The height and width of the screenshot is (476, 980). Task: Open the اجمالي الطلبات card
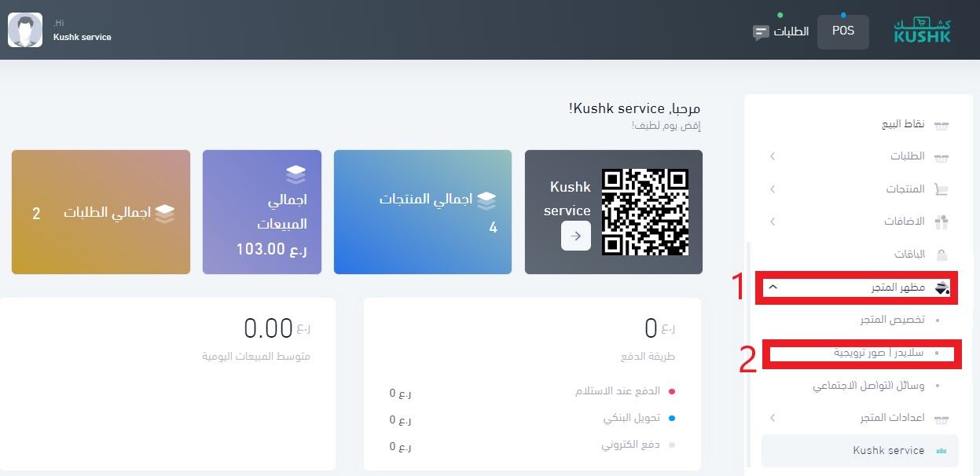click(101, 212)
